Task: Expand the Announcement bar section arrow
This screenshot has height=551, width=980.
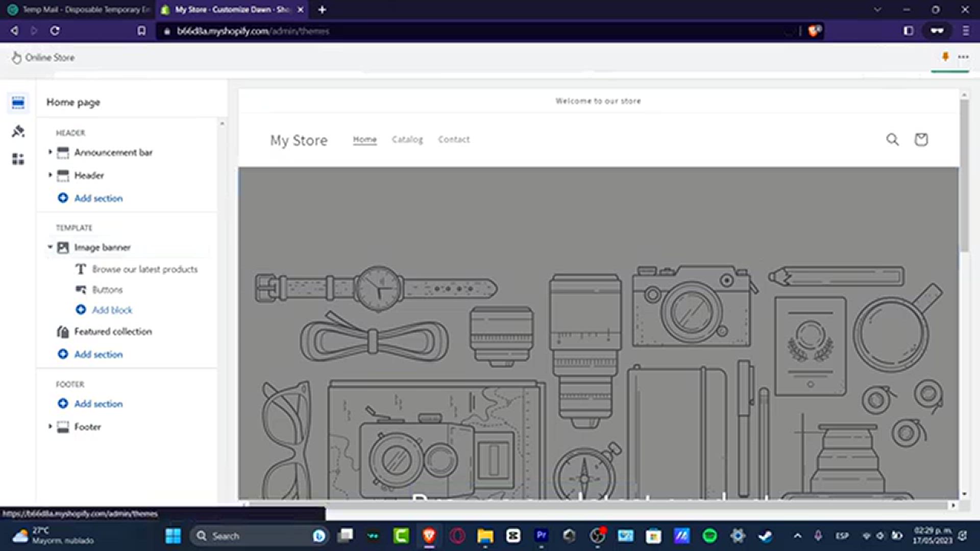Action: [50, 152]
